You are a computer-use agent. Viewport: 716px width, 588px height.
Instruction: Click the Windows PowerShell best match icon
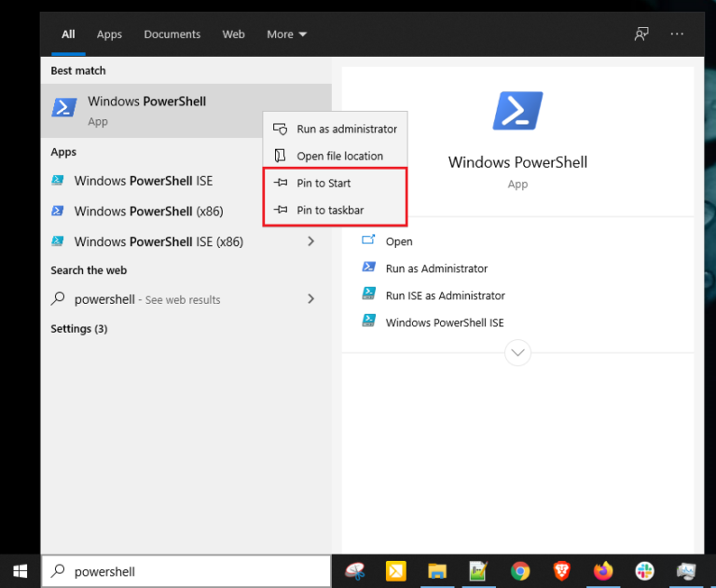point(64,108)
